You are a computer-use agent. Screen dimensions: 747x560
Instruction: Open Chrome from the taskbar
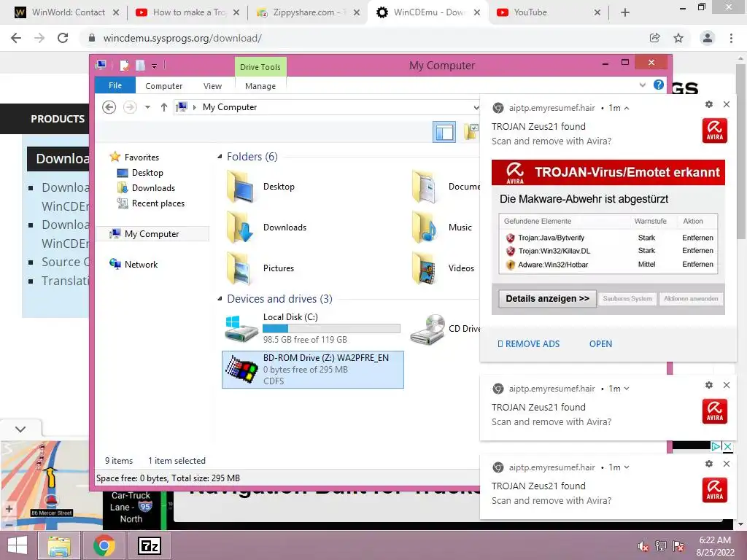[x=104, y=545]
